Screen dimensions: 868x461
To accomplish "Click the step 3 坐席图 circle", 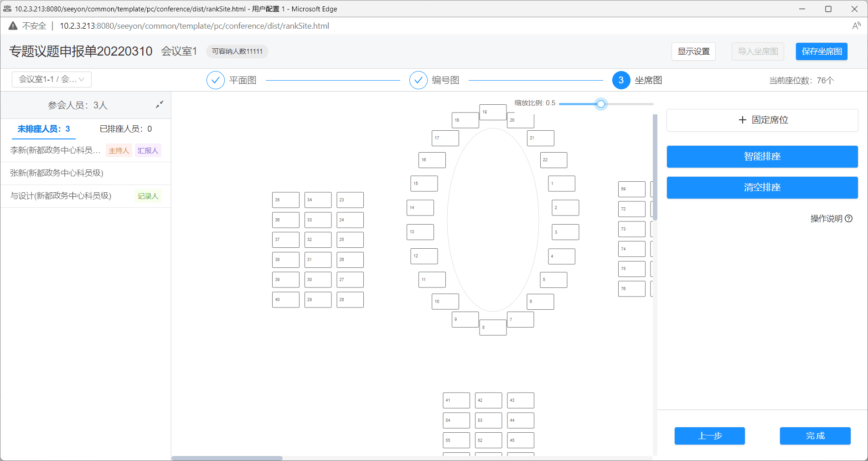I will point(621,80).
